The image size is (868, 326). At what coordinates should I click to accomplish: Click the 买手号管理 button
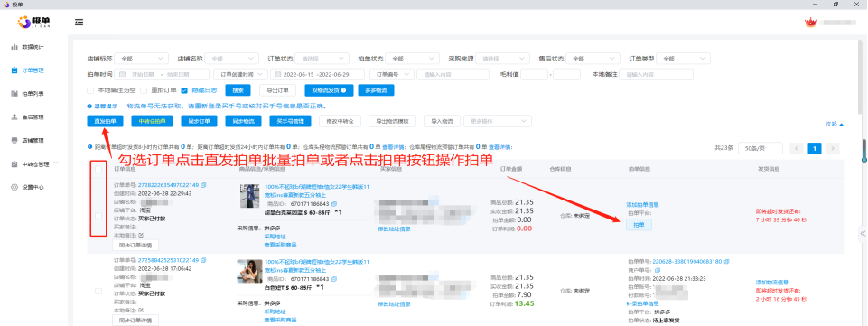(x=291, y=121)
